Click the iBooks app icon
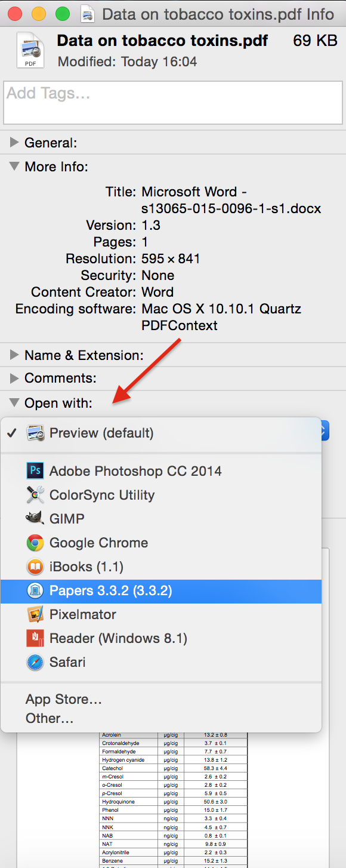The image size is (346, 868). click(35, 567)
